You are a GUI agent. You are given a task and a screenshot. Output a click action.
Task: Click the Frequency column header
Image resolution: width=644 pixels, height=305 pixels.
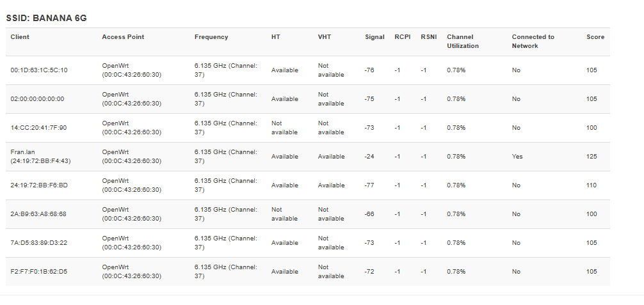point(211,37)
